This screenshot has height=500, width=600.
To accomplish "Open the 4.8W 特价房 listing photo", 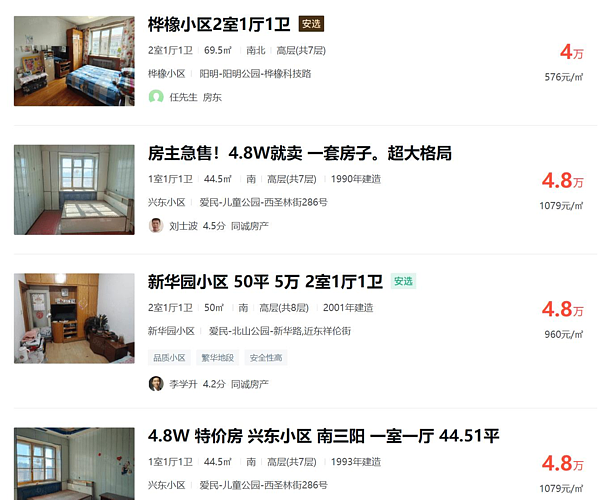I will point(74,464).
